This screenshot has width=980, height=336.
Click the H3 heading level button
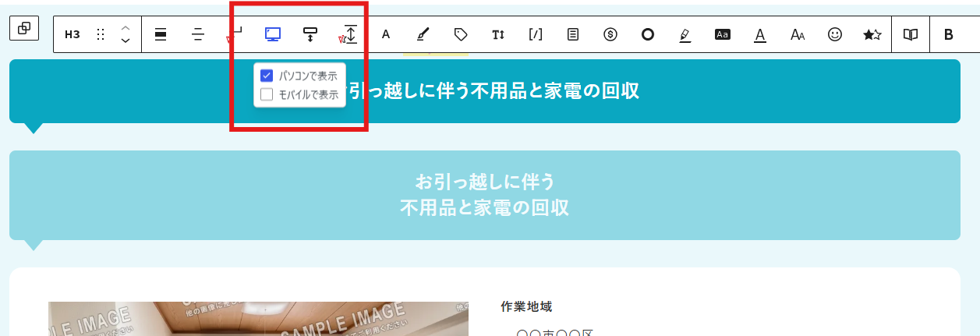click(x=73, y=34)
